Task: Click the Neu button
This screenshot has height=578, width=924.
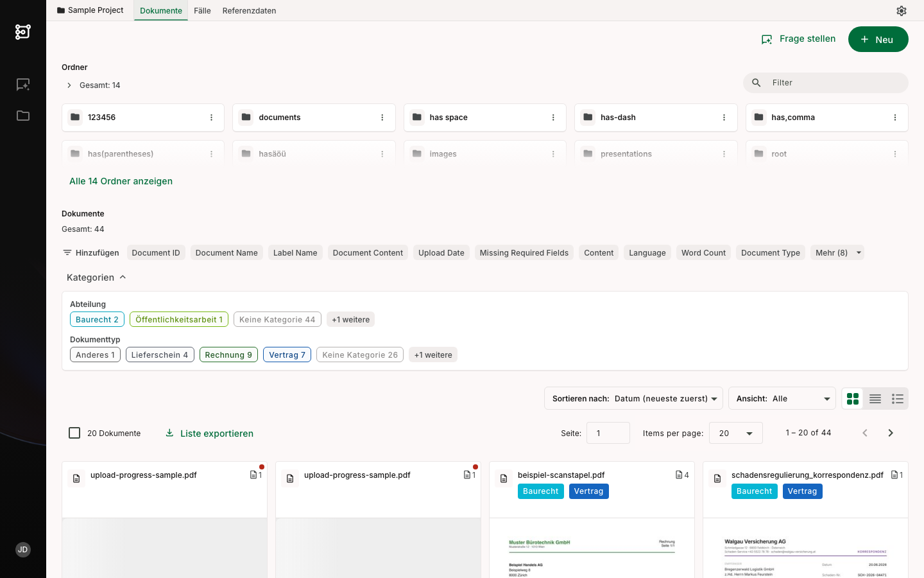Action: [x=878, y=39]
